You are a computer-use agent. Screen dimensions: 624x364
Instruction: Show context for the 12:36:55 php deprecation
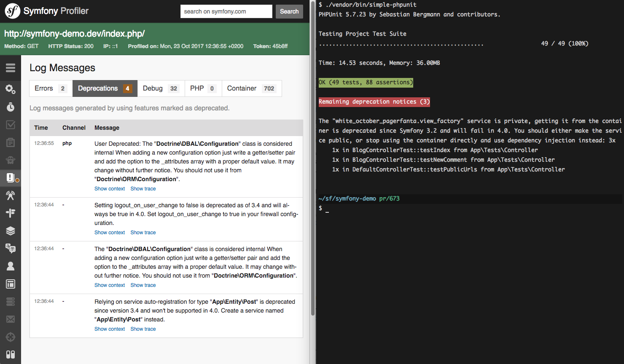pyautogui.click(x=110, y=189)
